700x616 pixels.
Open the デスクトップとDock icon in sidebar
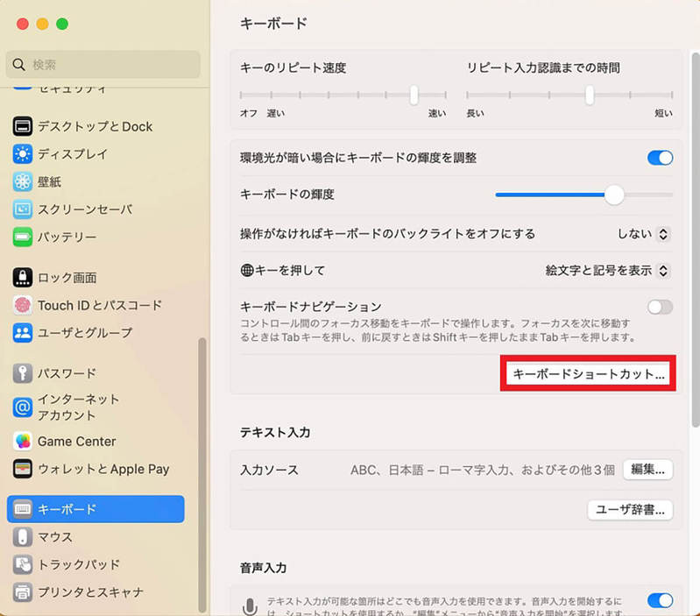22,127
